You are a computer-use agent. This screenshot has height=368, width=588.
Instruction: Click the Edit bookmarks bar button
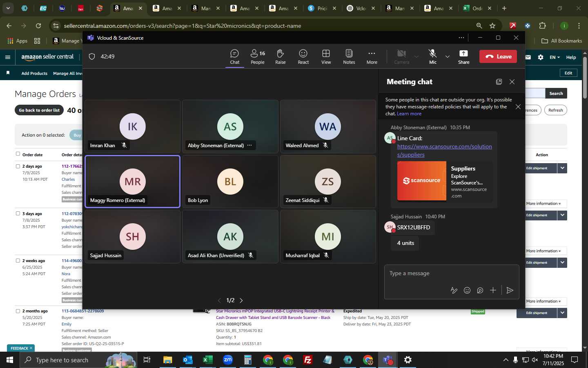pyautogui.click(x=568, y=73)
